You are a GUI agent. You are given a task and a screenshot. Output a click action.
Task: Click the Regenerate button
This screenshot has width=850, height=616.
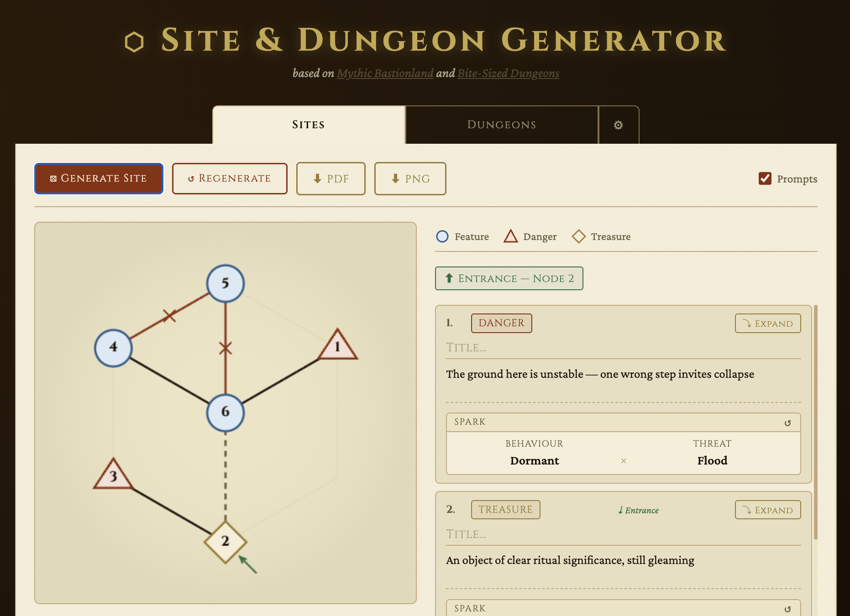pyautogui.click(x=230, y=178)
